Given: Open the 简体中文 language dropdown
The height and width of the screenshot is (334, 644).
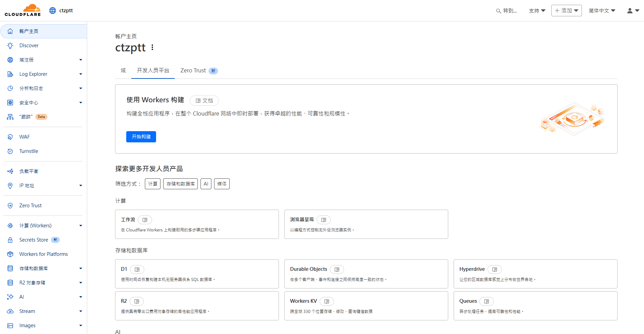Looking at the screenshot, I should tap(602, 11).
